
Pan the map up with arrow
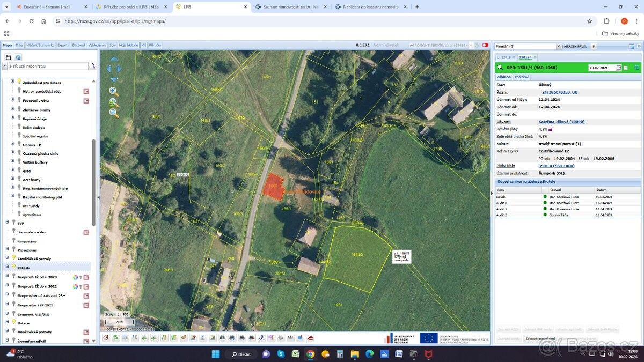(114, 59)
